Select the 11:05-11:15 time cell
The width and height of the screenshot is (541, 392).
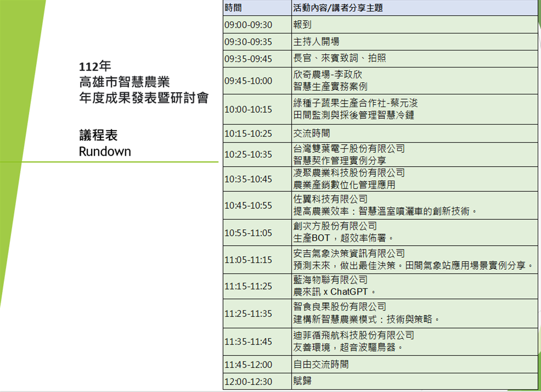tap(257, 259)
